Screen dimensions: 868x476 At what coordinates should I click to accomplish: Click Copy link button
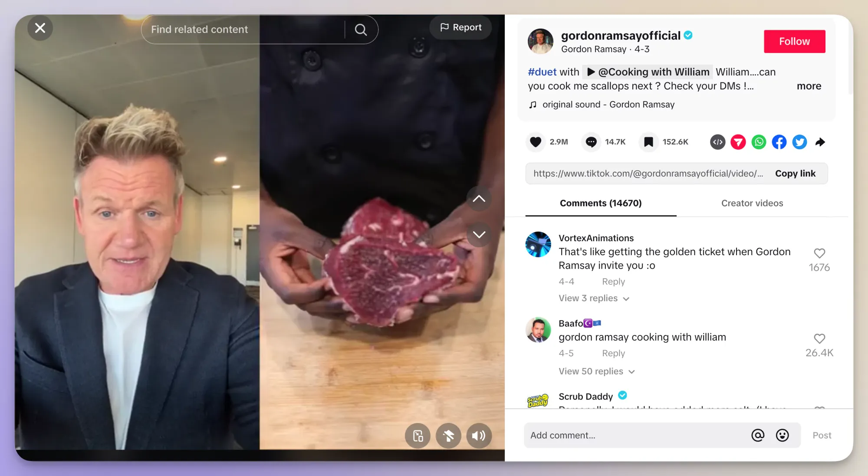[795, 173]
